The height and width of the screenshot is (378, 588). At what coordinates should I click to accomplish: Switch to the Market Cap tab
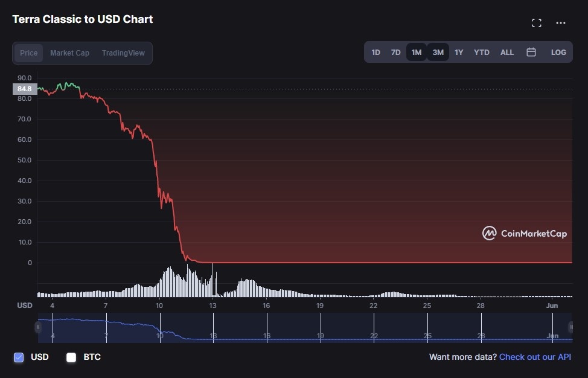coord(69,53)
